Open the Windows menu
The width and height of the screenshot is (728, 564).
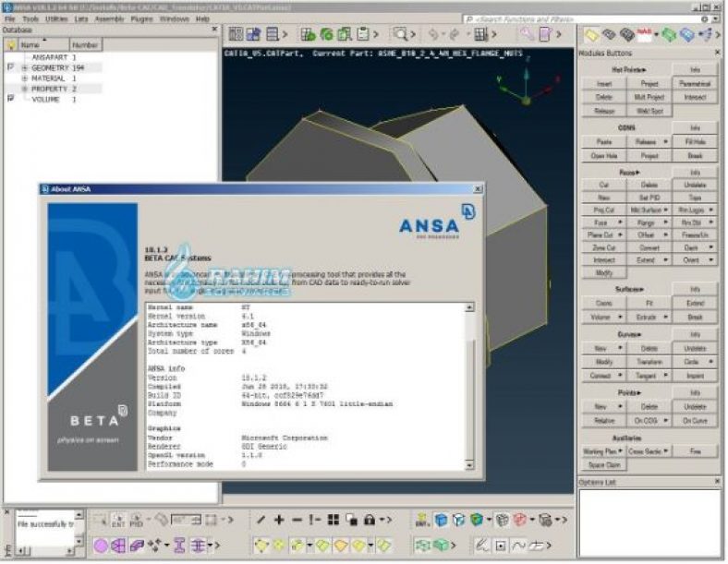click(x=174, y=19)
